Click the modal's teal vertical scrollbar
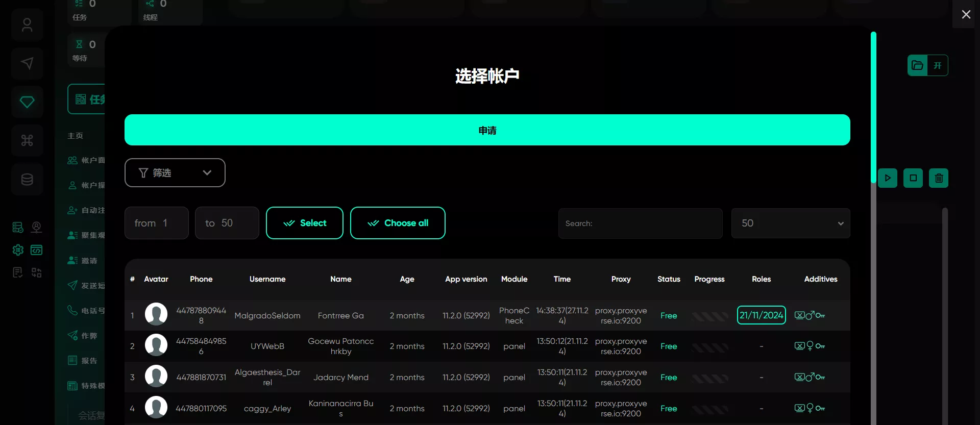The width and height of the screenshot is (980, 425). click(873, 107)
